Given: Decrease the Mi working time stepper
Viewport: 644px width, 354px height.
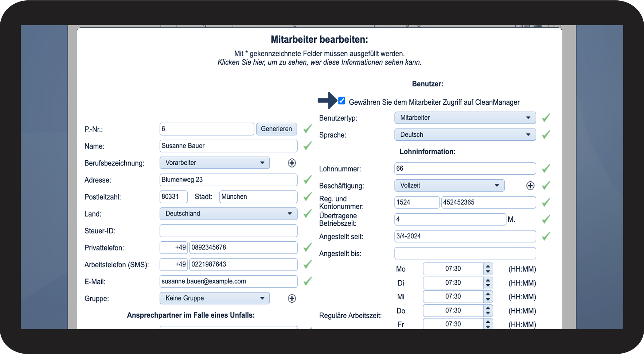Looking at the screenshot, I should pos(488,300).
